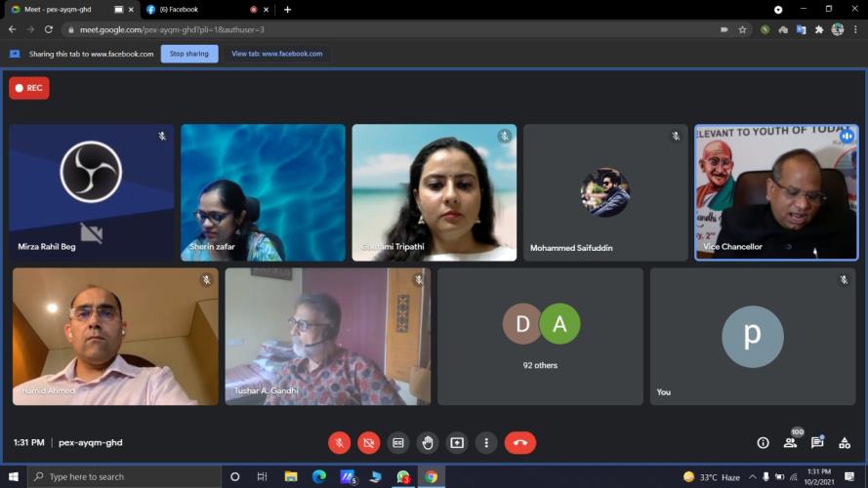Leave the call with red hang-up button

click(x=519, y=442)
